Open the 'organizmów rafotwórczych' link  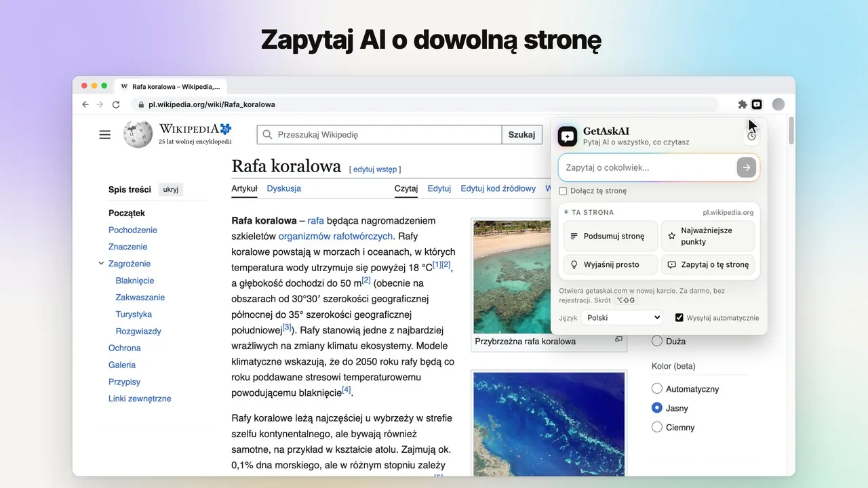pos(335,237)
